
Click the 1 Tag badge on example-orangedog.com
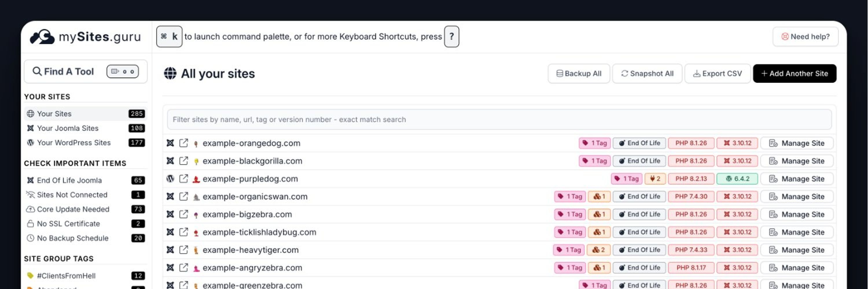click(x=595, y=143)
